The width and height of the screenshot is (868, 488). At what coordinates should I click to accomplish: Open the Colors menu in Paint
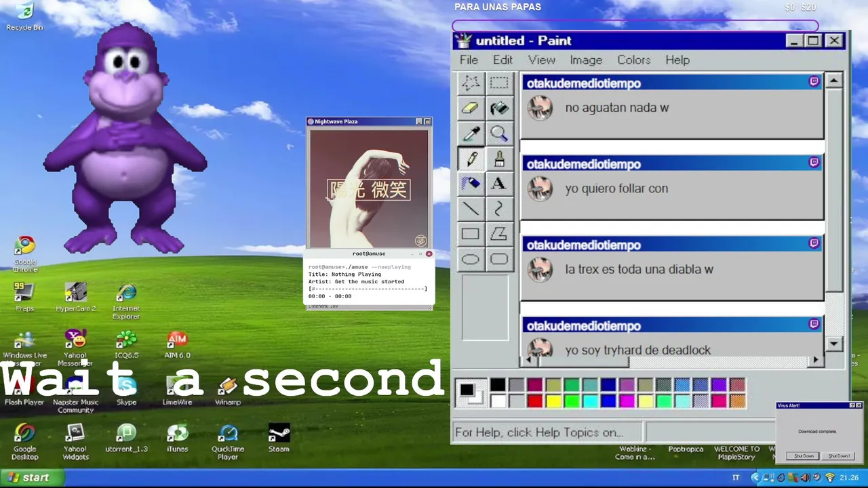coord(634,60)
